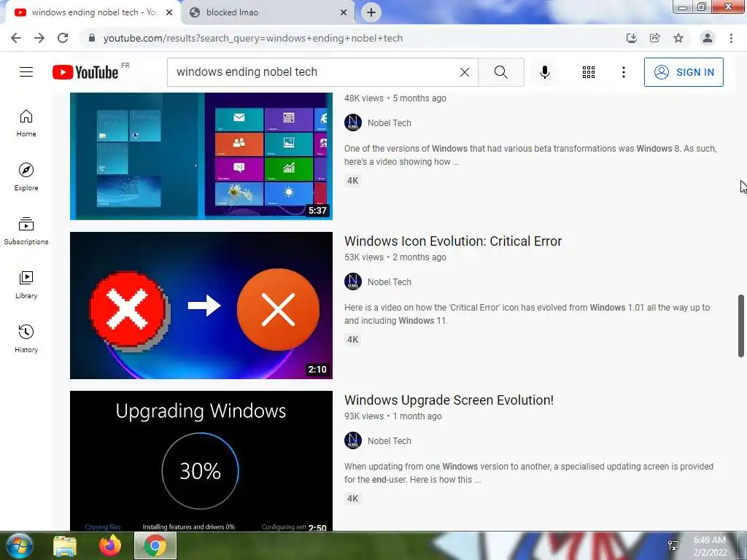Bookmark this page with star icon
Screen dimensions: 747x560
click(678, 38)
